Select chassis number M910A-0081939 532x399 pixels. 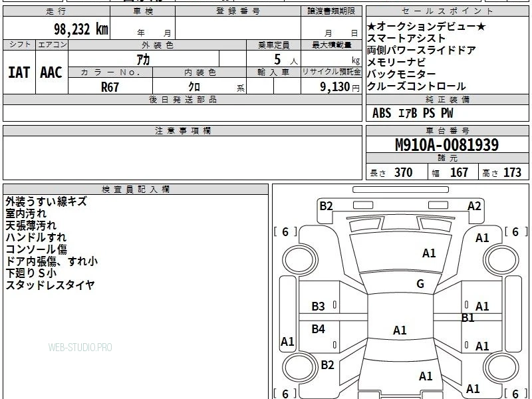(x=447, y=145)
